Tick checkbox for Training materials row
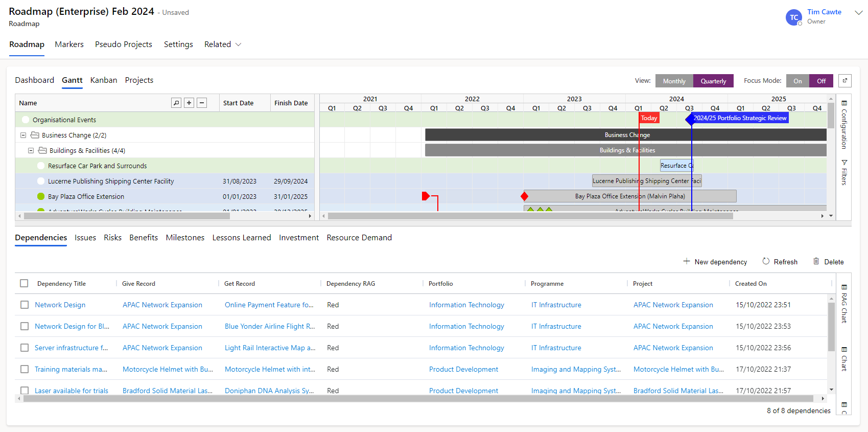Viewport: 868px width, 432px height. [x=24, y=369]
